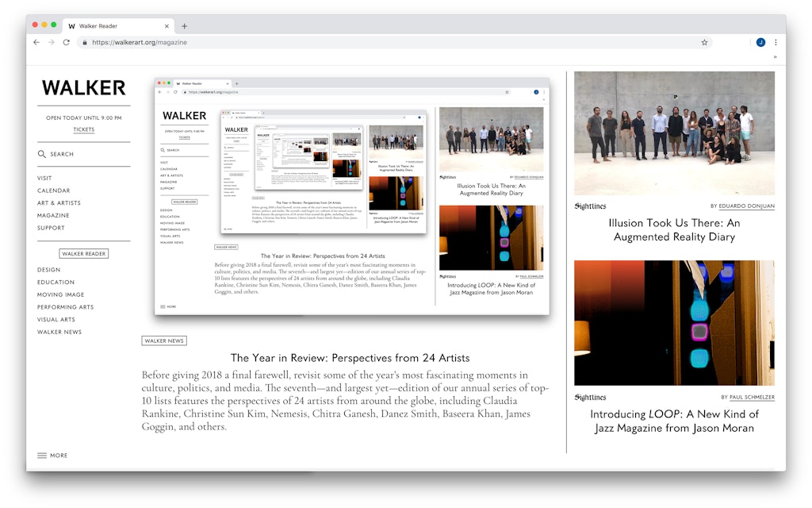This screenshot has width=812, height=508.
Task: Open the Art & Artists menu item
Action: click(x=59, y=203)
